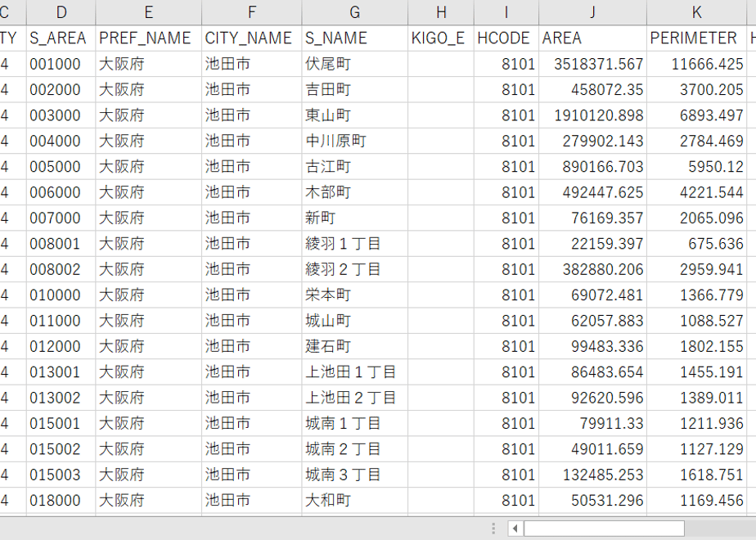Viewport: 756px width, 540px height.
Task: Select AREA value 890166.703
Action: (592, 167)
